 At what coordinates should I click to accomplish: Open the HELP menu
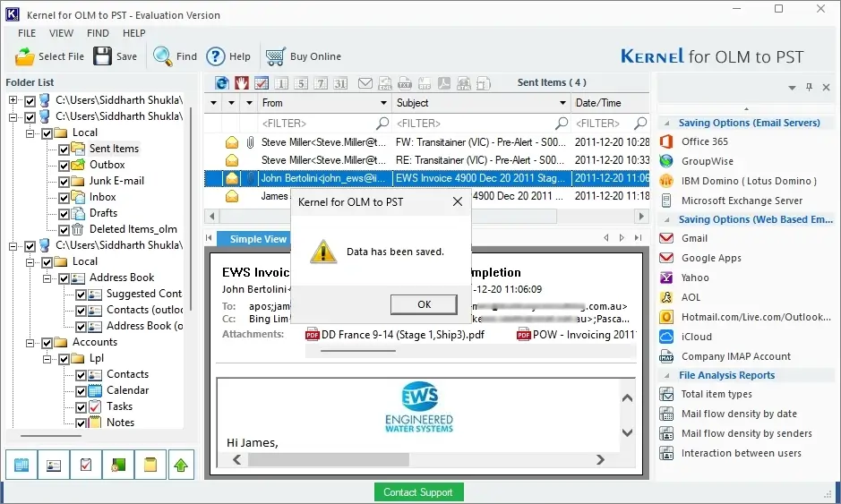tap(134, 33)
